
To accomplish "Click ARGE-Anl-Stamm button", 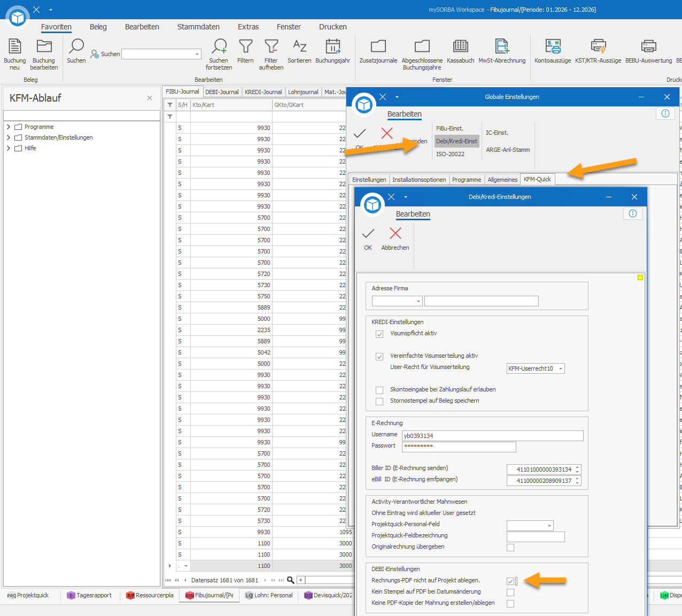I will pos(508,150).
